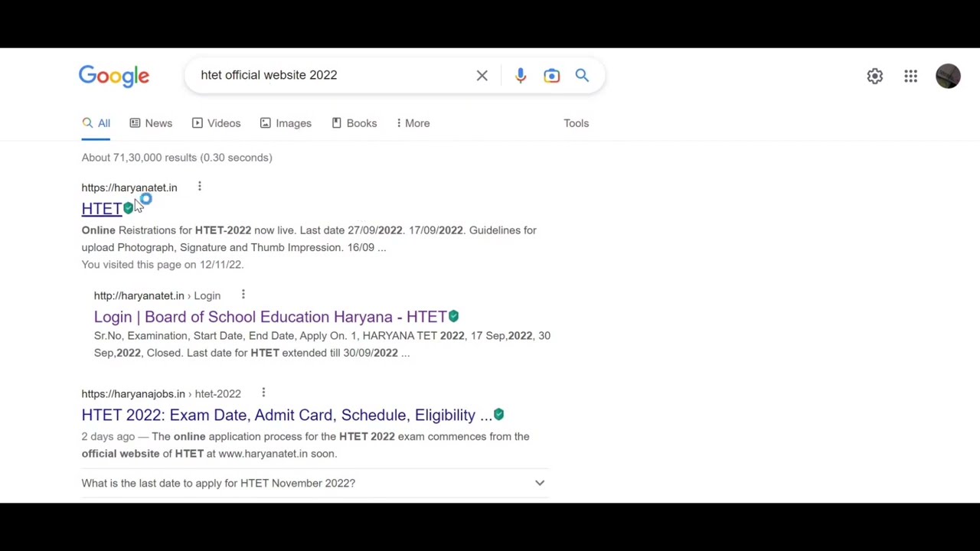The image size is (980, 551).
Task: Switch to the Videos tab
Action: click(x=216, y=123)
